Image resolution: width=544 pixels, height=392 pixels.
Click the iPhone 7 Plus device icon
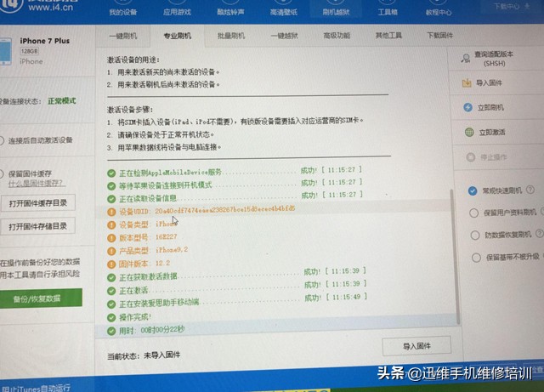(x=6, y=51)
